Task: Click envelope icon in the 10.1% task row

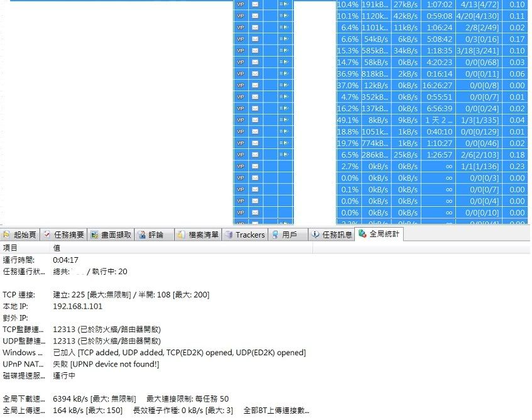Action: pyautogui.click(x=255, y=16)
